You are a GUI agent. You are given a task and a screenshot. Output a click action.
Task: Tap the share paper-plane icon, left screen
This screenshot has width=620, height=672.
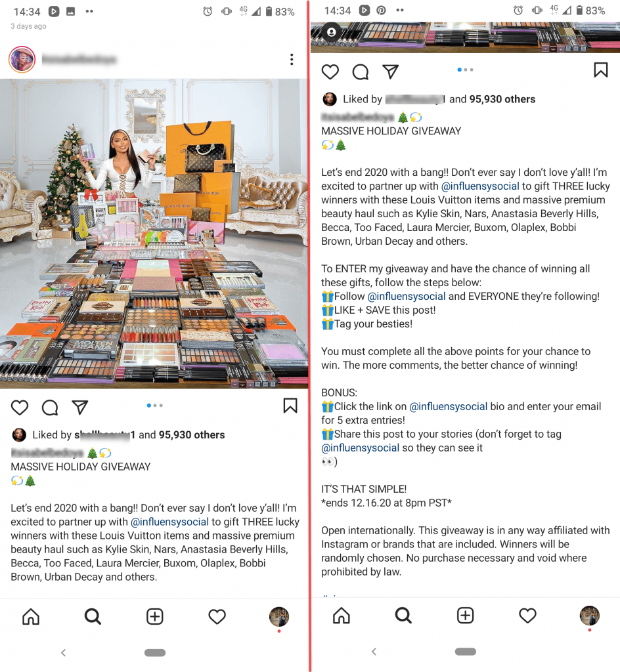click(79, 407)
